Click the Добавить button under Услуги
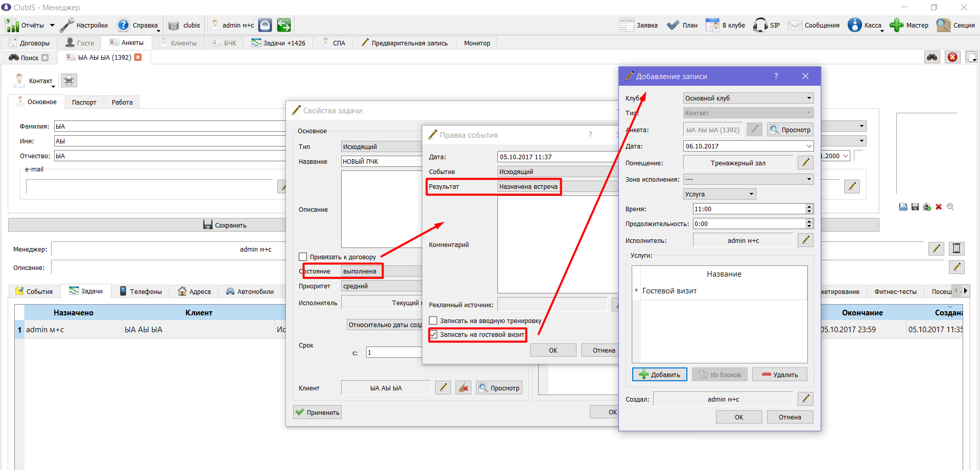 pyautogui.click(x=660, y=375)
